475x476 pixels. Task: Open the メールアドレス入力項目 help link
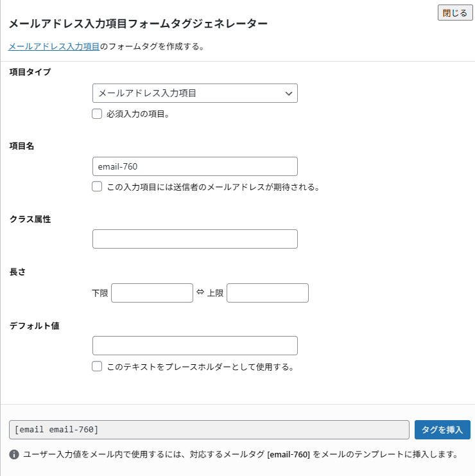coord(54,46)
